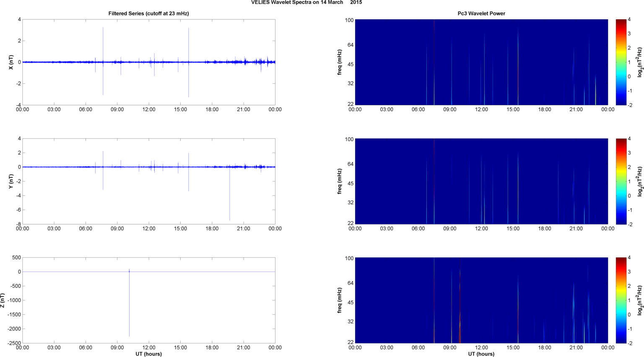Click the tall spike near 07:40 in the X series

pos(103,61)
